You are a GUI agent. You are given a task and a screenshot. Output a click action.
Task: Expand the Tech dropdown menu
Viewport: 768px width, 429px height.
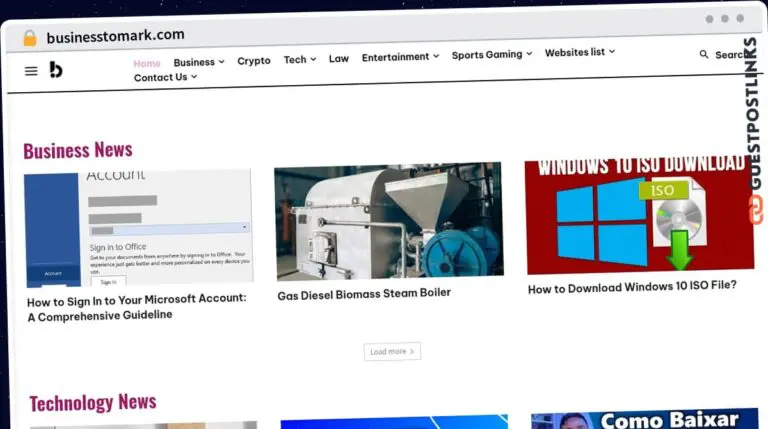click(x=299, y=60)
